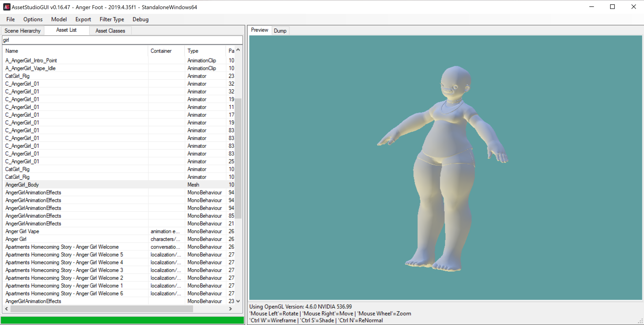Image resolution: width=644 pixels, height=325 pixels.
Task: Switch to the Dump tab
Action: click(280, 31)
